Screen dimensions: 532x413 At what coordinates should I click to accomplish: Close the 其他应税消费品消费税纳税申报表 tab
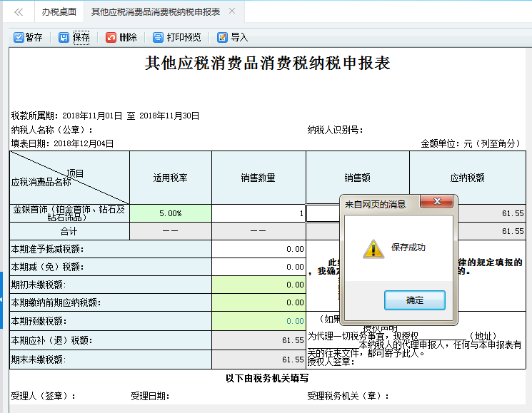[232, 11]
